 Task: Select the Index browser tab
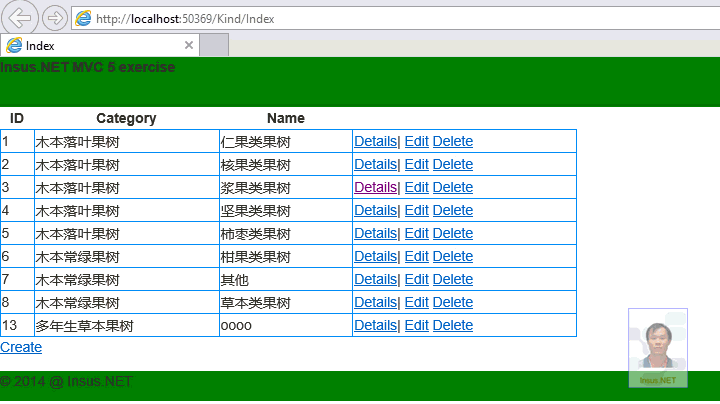100,45
